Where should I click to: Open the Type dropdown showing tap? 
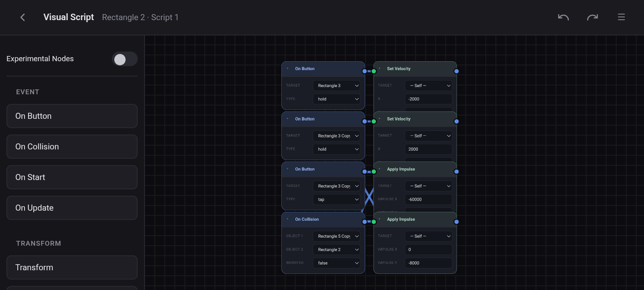pyautogui.click(x=336, y=199)
